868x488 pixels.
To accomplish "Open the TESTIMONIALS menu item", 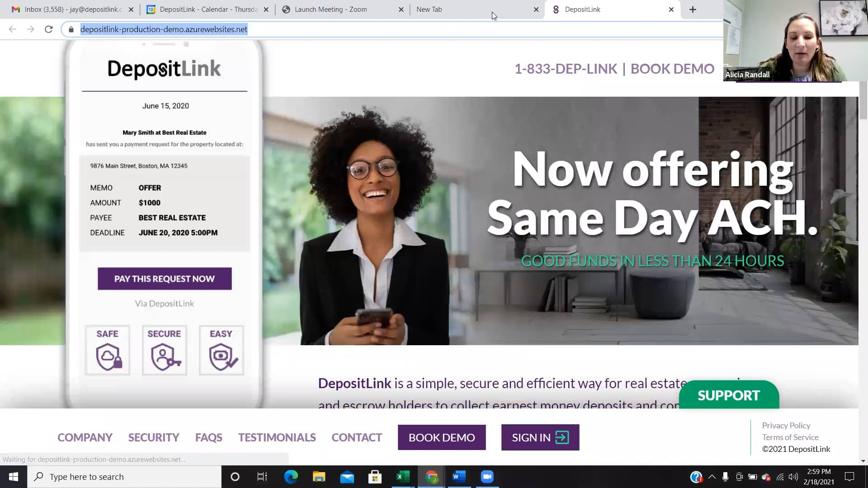I will pyautogui.click(x=276, y=437).
